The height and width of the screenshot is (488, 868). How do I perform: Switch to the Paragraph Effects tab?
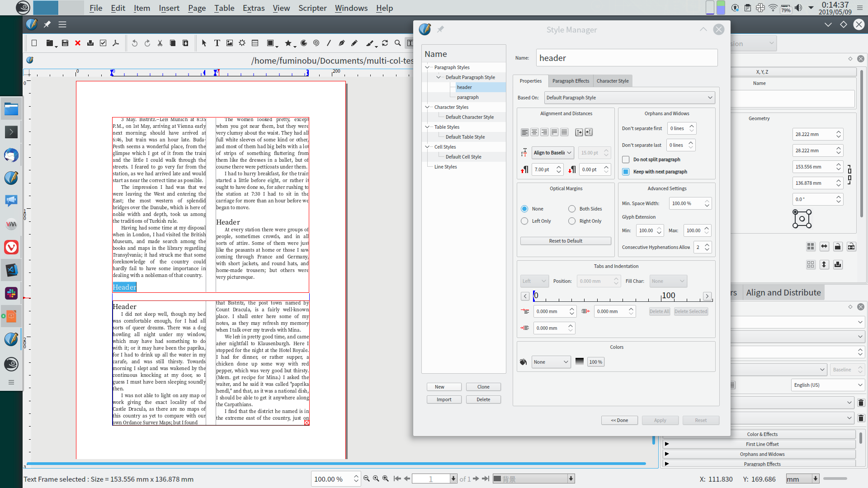point(571,81)
